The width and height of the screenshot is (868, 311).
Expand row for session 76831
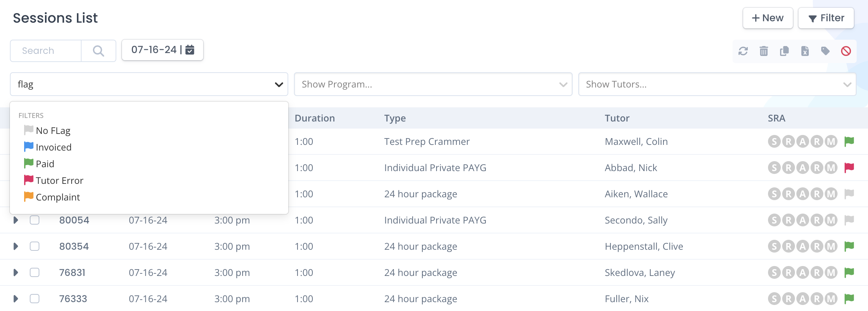16,272
